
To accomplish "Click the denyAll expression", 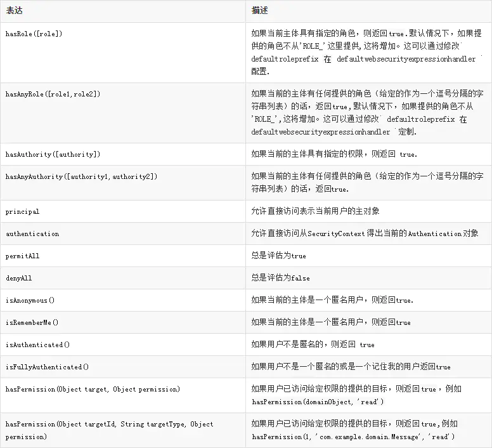I will pyautogui.click(x=19, y=278).
